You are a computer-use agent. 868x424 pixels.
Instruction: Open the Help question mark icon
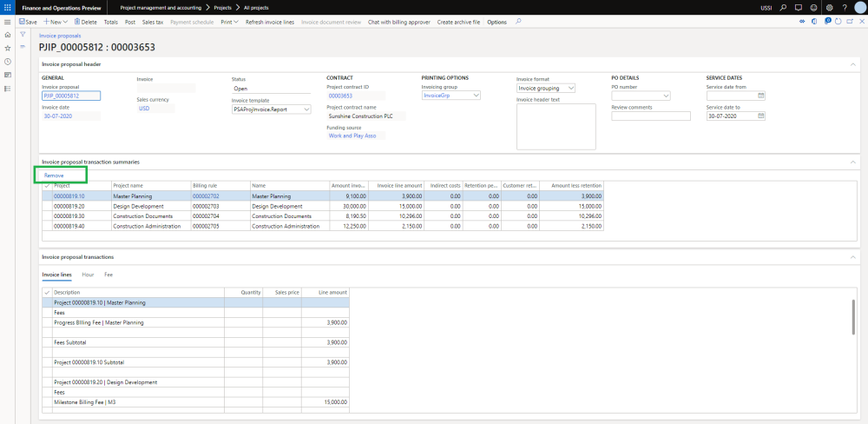click(843, 7)
